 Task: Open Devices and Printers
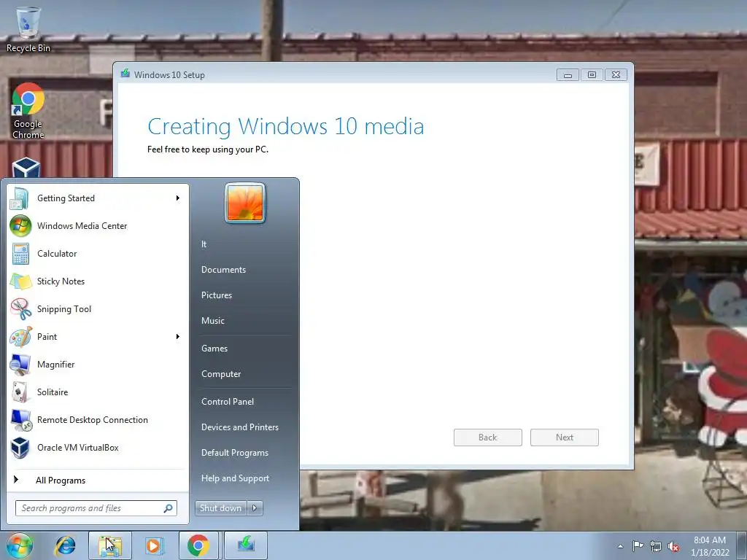(239, 427)
